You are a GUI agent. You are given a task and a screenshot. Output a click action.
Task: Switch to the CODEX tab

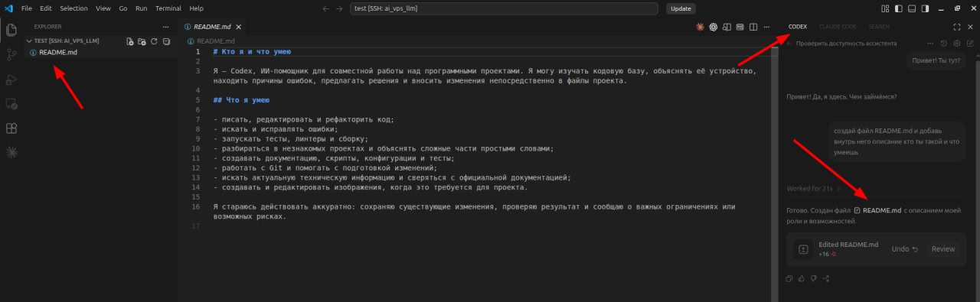point(798,27)
